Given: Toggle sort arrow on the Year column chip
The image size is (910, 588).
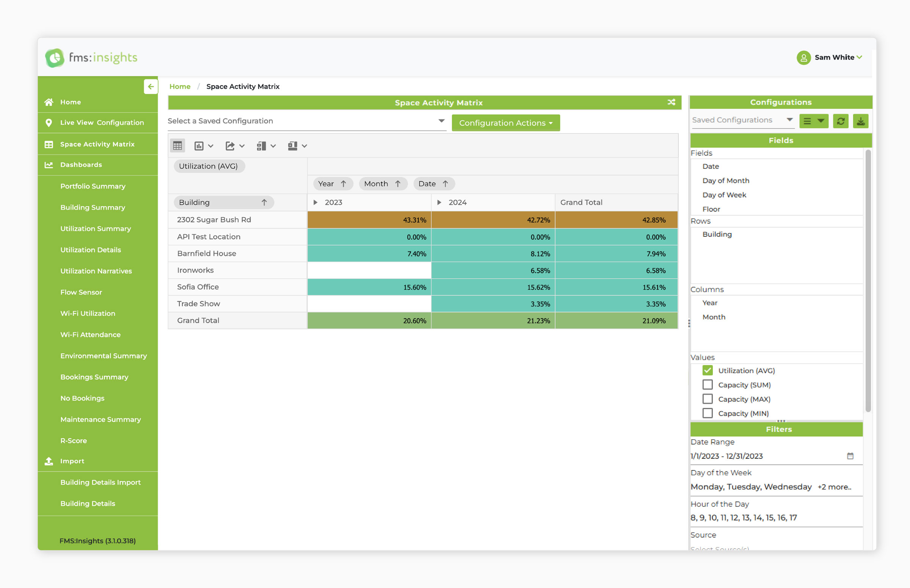Looking at the screenshot, I should [x=343, y=183].
